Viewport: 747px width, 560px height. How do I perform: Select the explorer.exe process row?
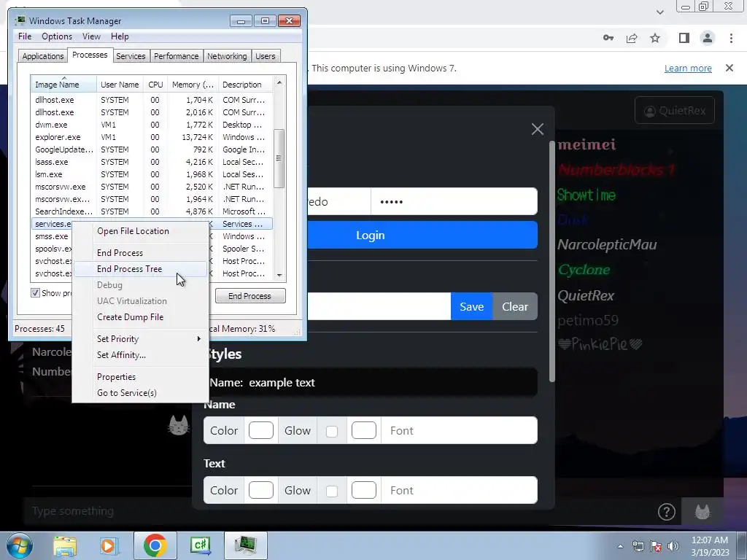[152, 137]
